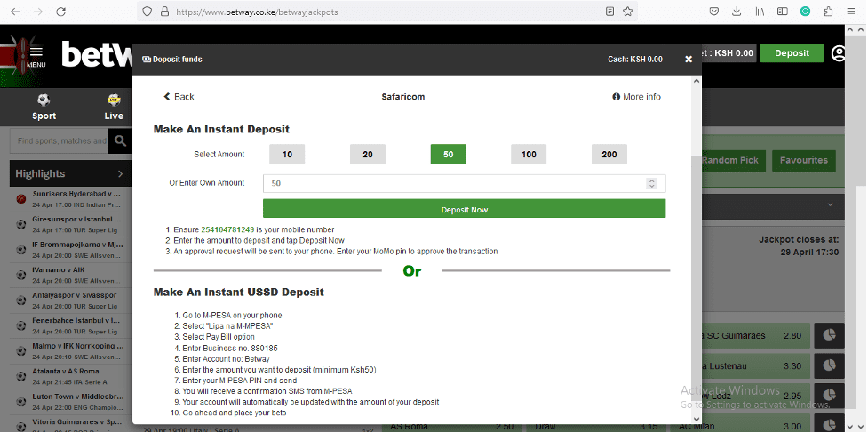
Task: Open stats pie icon for Lodz row
Action: coord(829,396)
